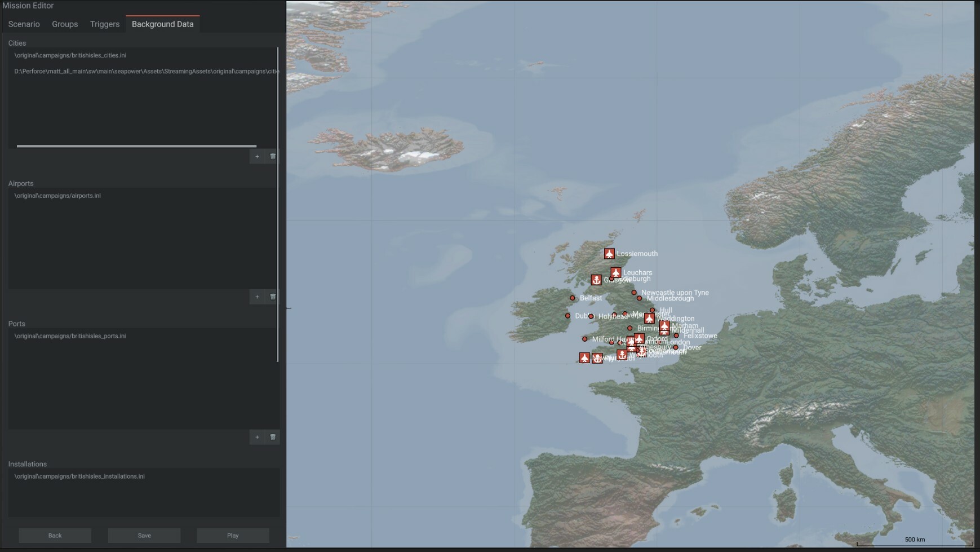
Task: Switch to the Groups tab
Action: click(65, 24)
